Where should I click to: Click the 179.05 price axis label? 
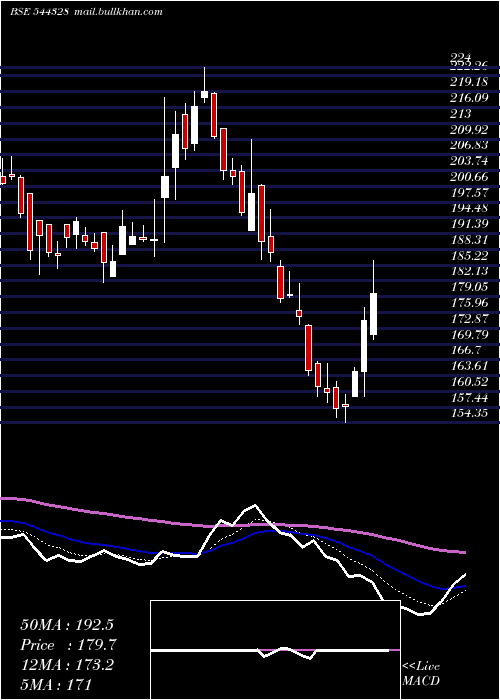tap(469, 287)
